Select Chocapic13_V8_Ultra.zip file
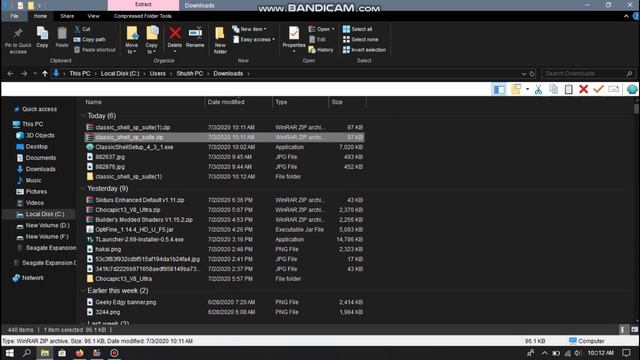The height and width of the screenshot is (360, 640). 224,210
